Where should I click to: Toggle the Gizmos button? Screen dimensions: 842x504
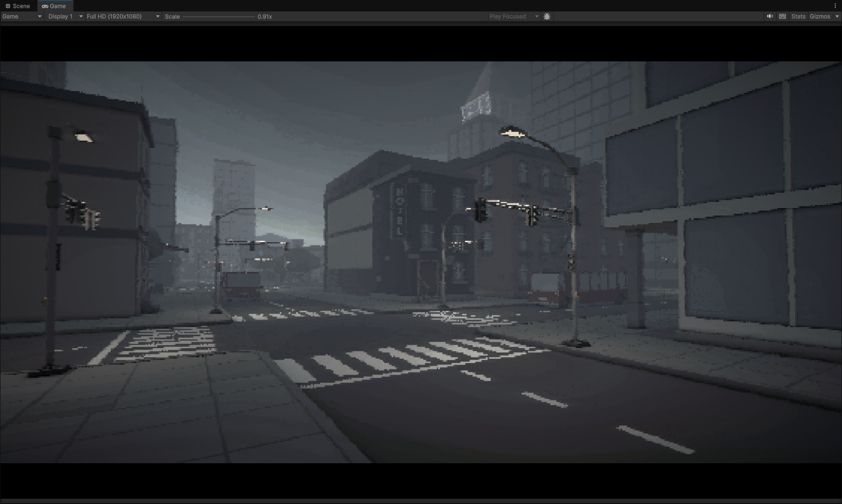[820, 16]
